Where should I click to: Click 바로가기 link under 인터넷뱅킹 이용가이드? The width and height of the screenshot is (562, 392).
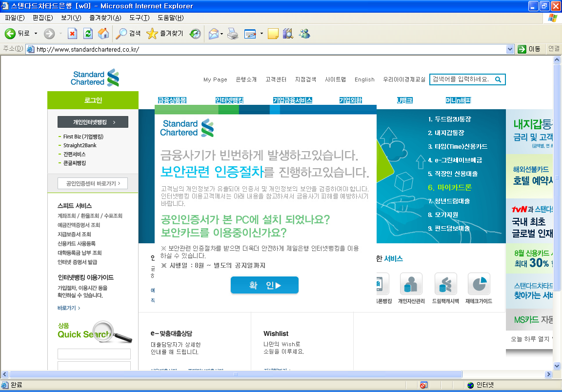click(68, 308)
